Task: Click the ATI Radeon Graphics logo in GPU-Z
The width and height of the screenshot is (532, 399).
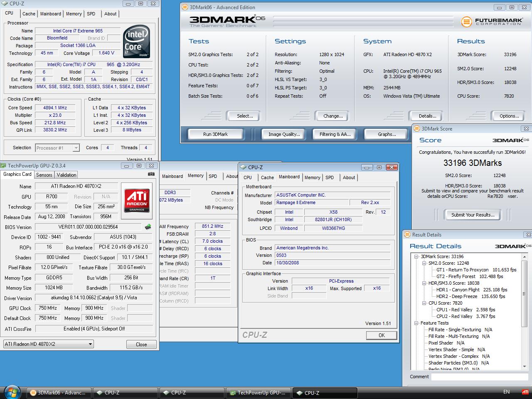Action: tap(137, 200)
